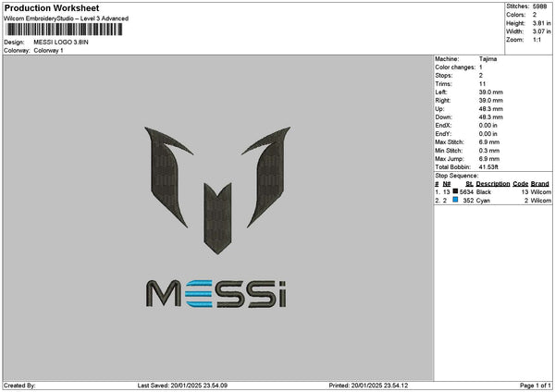Click the 'Last Saved: 20/01/2025 23.54.09' footer text
The height and width of the screenshot is (392, 555).
point(182,386)
